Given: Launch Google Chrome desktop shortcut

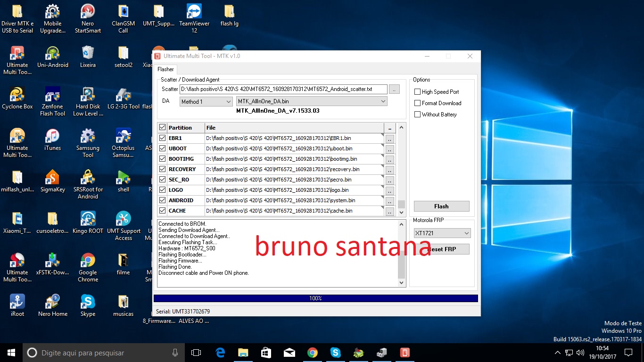Looking at the screenshot, I should (88, 268).
